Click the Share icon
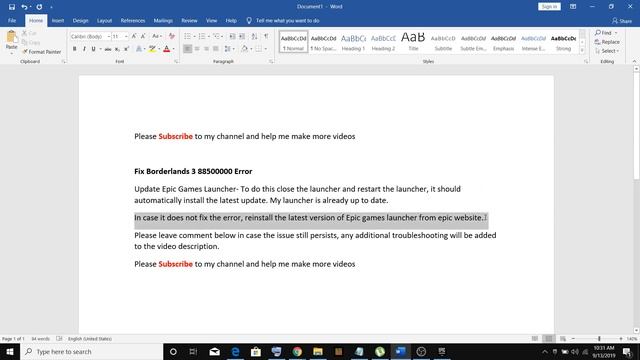The width and height of the screenshot is (640, 360). pyautogui.click(x=622, y=21)
